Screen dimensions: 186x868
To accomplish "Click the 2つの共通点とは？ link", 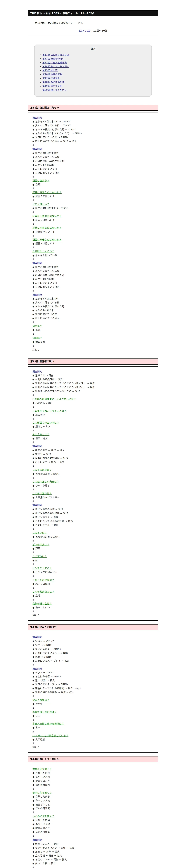I will point(43,592).
